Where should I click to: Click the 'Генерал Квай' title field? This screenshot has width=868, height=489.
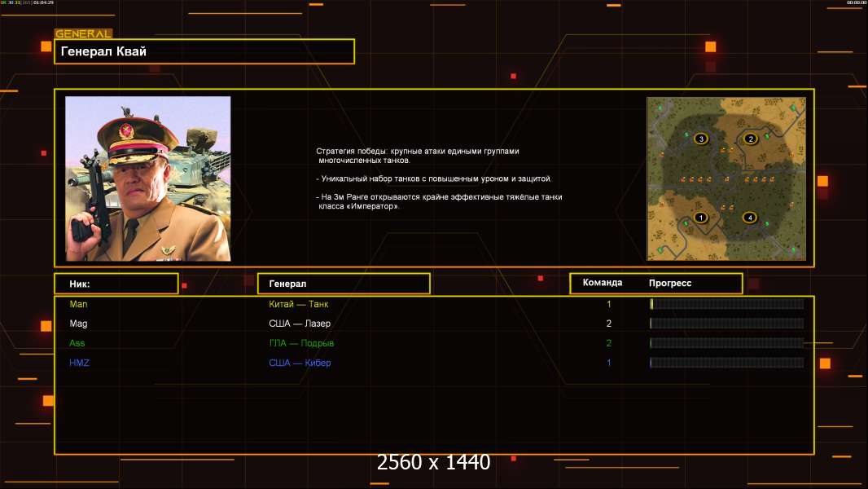204,51
